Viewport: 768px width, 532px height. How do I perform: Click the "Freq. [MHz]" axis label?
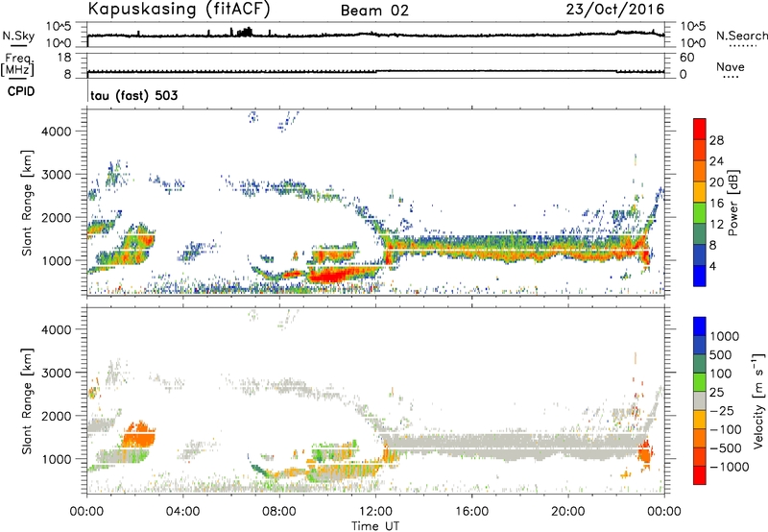coord(17,65)
